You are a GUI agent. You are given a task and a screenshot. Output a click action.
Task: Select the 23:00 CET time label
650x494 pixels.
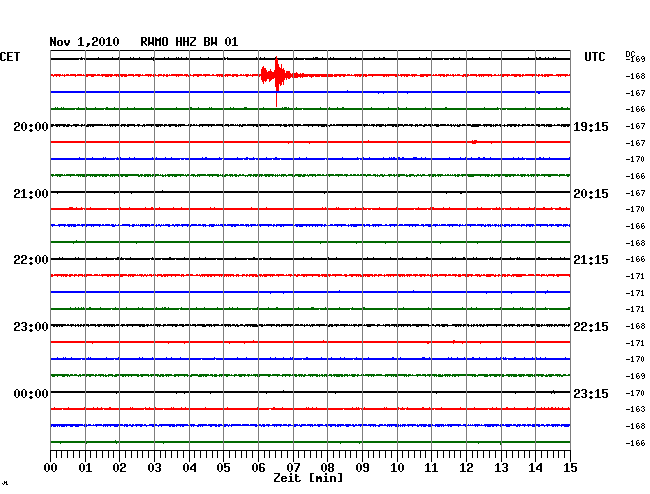click(31, 327)
